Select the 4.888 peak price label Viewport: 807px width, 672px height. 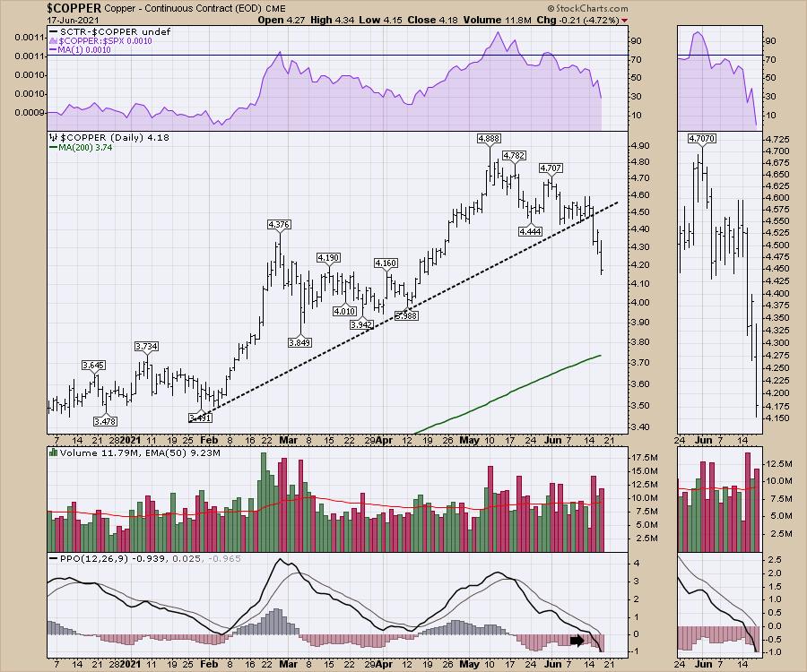click(488, 139)
